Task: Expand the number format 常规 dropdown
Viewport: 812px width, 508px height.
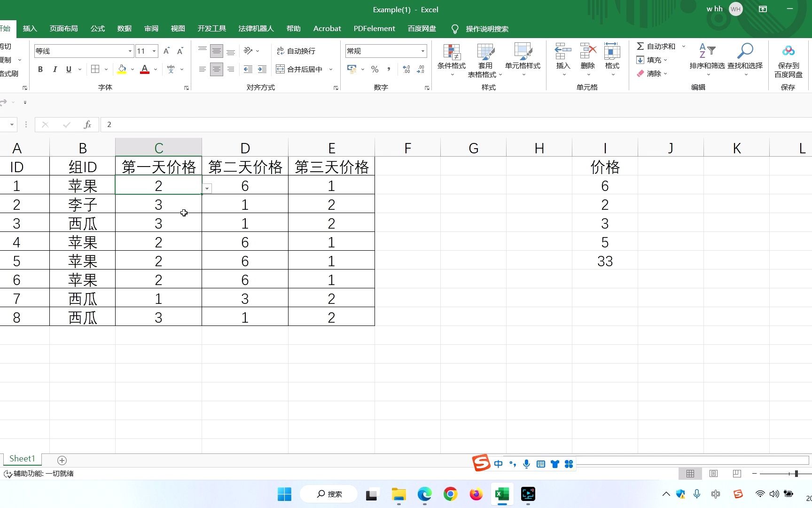Action: 422,51
